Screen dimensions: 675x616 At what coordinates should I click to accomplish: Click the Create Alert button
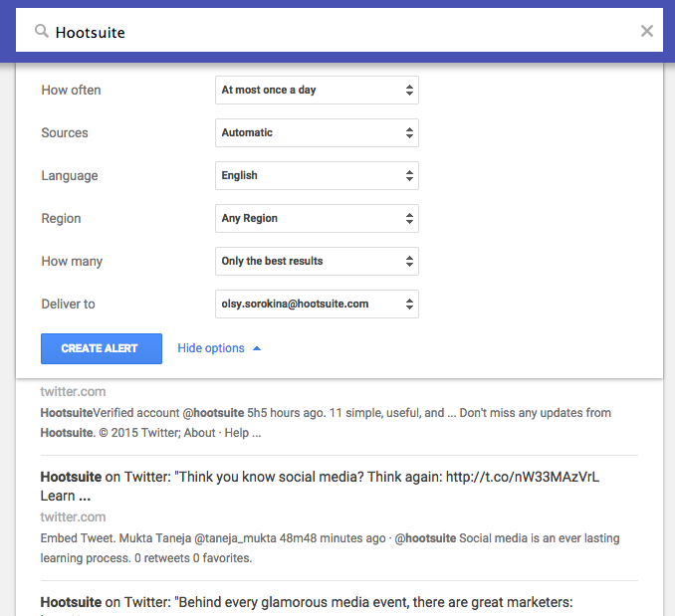click(102, 348)
